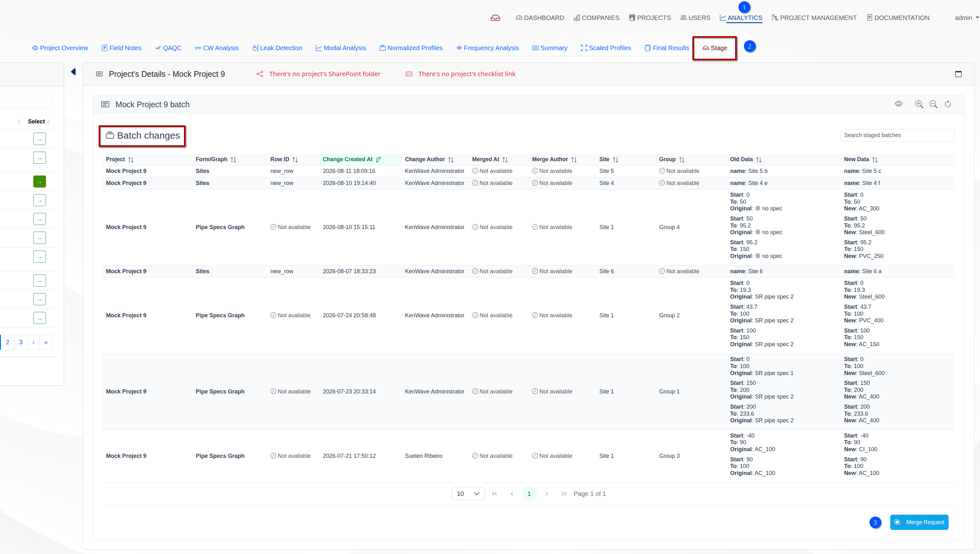Toggle the eye visibility icon in batch header
This screenshot has height=554, width=980.
[x=898, y=104]
